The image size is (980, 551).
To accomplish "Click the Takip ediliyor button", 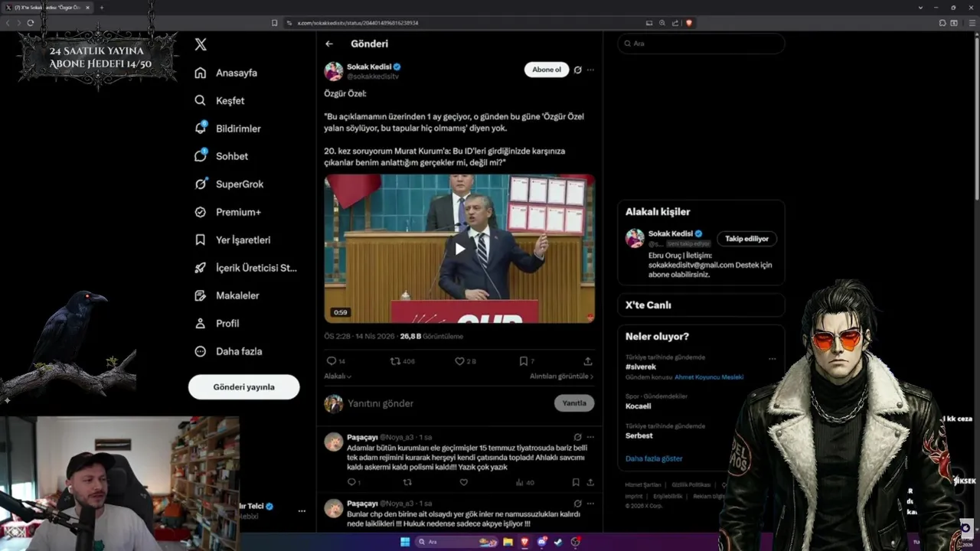I will click(746, 239).
